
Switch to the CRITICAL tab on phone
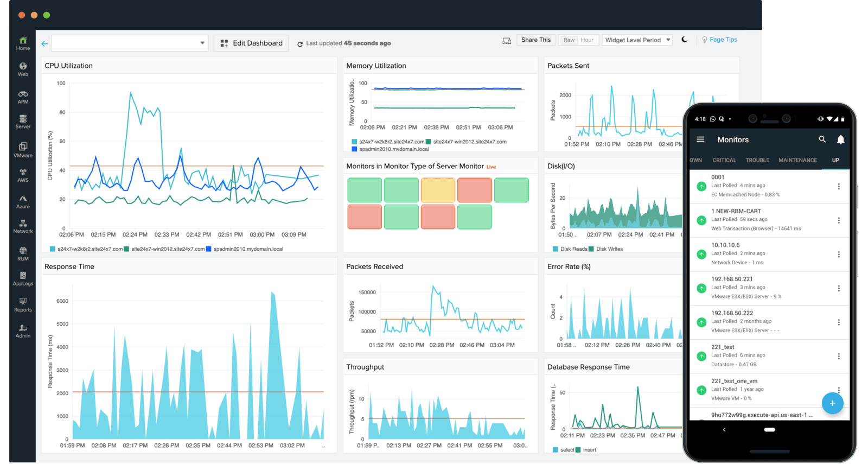tap(724, 160)
